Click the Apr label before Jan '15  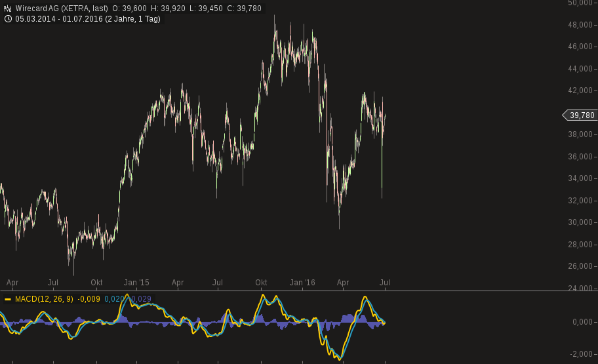pos(12,283)
